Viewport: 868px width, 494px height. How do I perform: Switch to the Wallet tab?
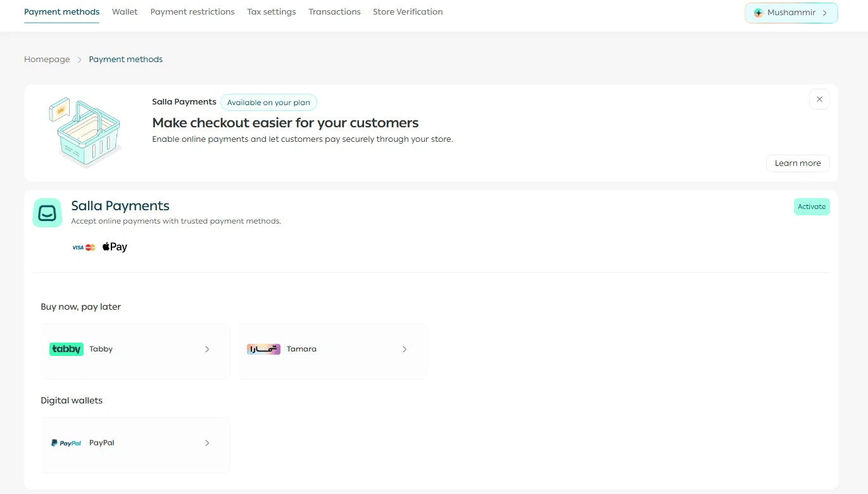click(125, 12)
